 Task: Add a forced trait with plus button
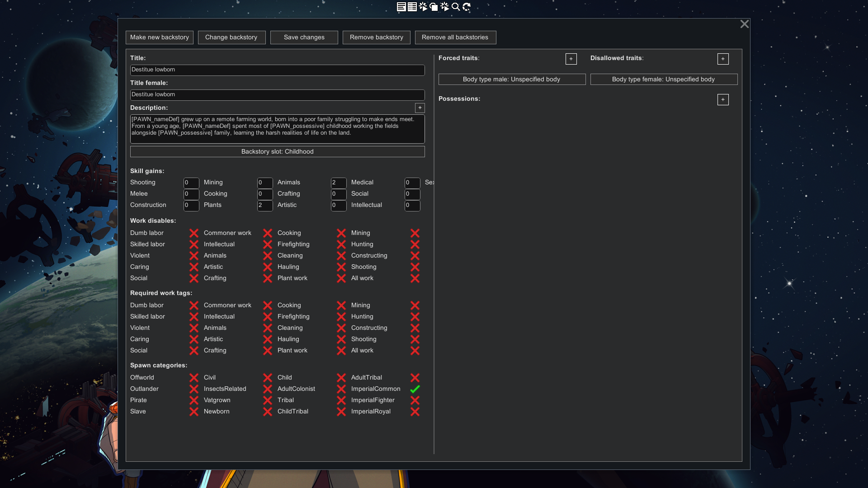click(571, 59)
